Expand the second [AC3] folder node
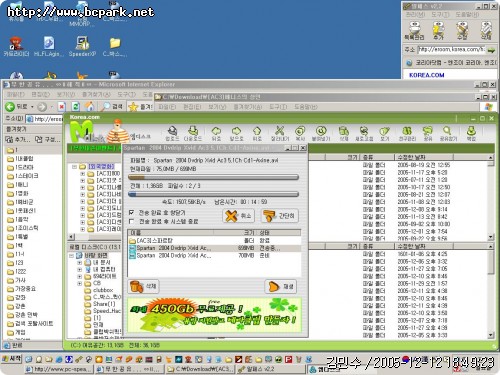 82,180
